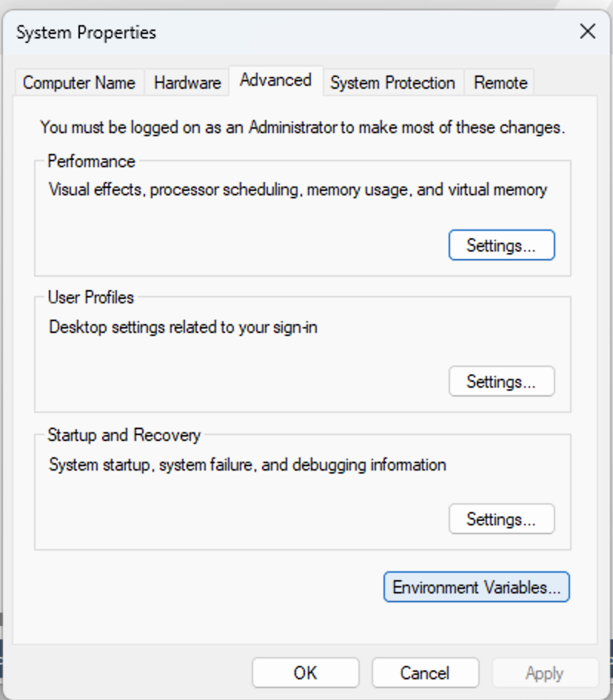Open Environment Variables dialog
This screenshot has height=700, width=613.
pyautogui.click(x=477, y=587)
